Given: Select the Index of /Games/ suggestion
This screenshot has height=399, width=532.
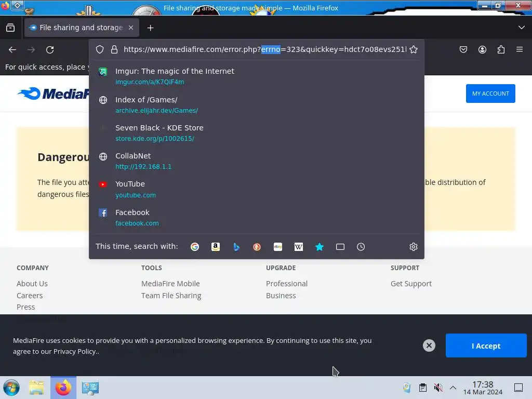Looking at the screenshot, I should pos(257,105).
